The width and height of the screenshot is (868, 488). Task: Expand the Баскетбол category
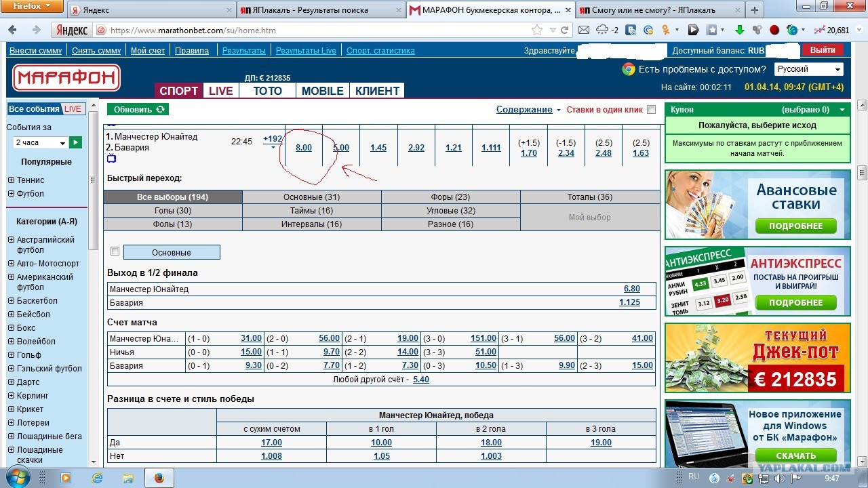(x=11, y=301)
